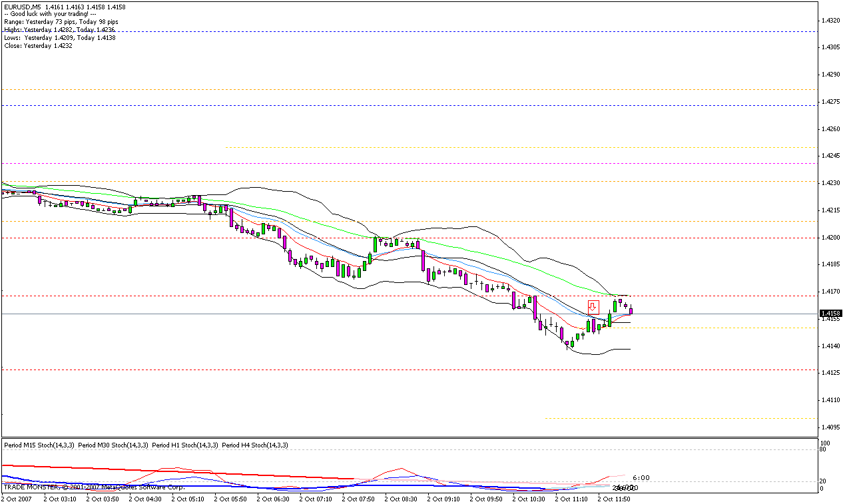Click the 'Period H1 Stoch(14,3,3)' label

pos(185,445)
